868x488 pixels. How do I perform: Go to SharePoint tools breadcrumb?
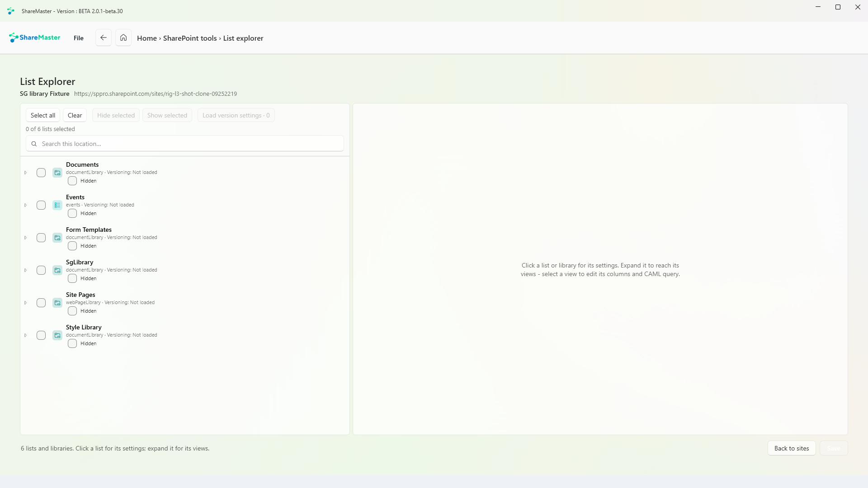190,38
